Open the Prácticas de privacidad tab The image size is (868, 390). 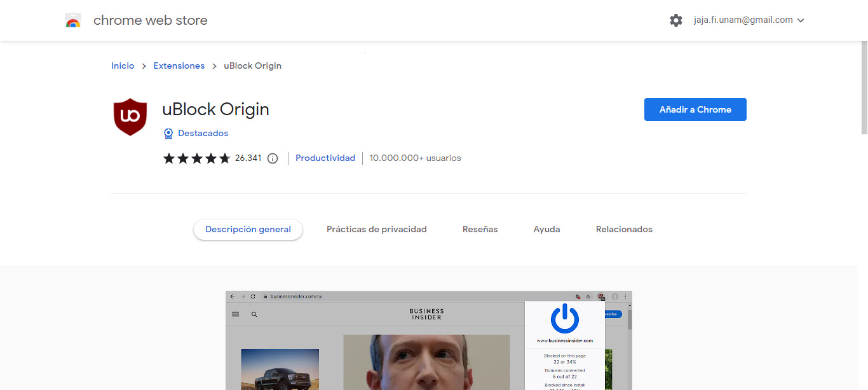377,230
